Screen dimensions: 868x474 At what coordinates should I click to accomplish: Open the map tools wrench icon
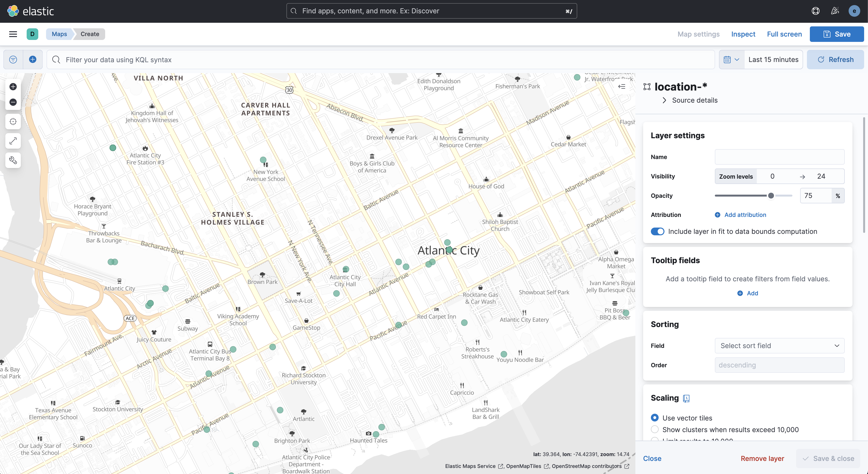point(13,160)
